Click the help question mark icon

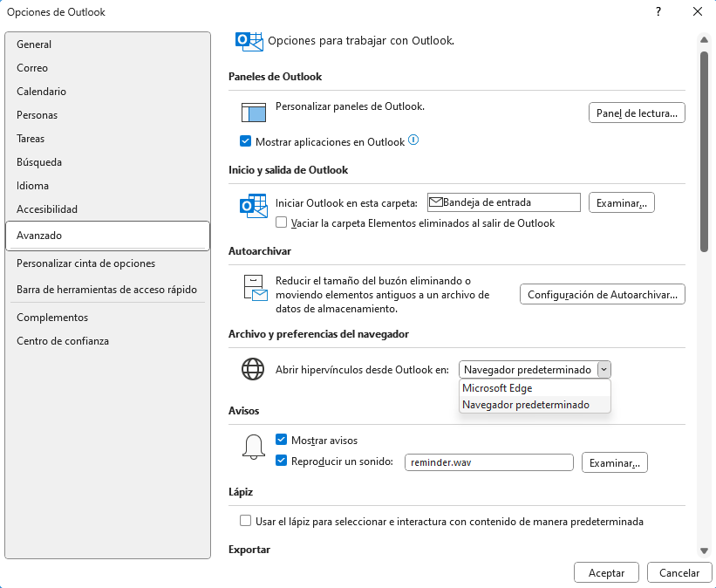[x=658, y=12]
